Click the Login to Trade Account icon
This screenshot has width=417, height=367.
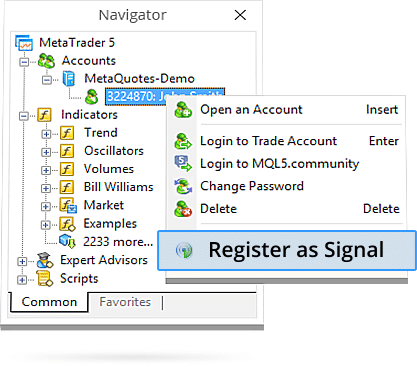point(183,141)
